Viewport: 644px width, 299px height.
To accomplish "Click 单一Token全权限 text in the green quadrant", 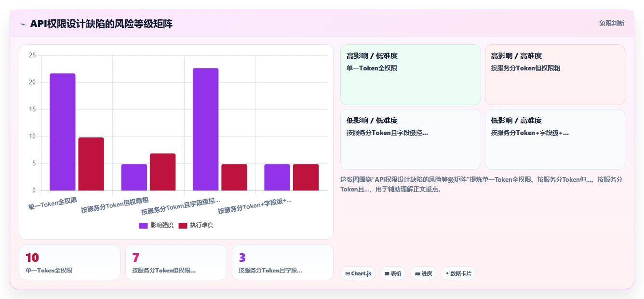I will 372,68.
